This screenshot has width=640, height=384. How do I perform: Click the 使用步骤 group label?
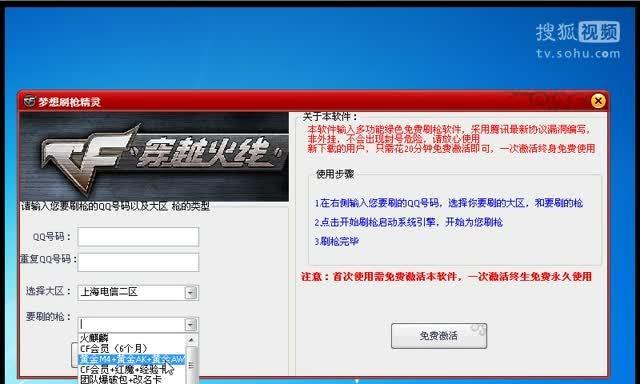[335, 175]
